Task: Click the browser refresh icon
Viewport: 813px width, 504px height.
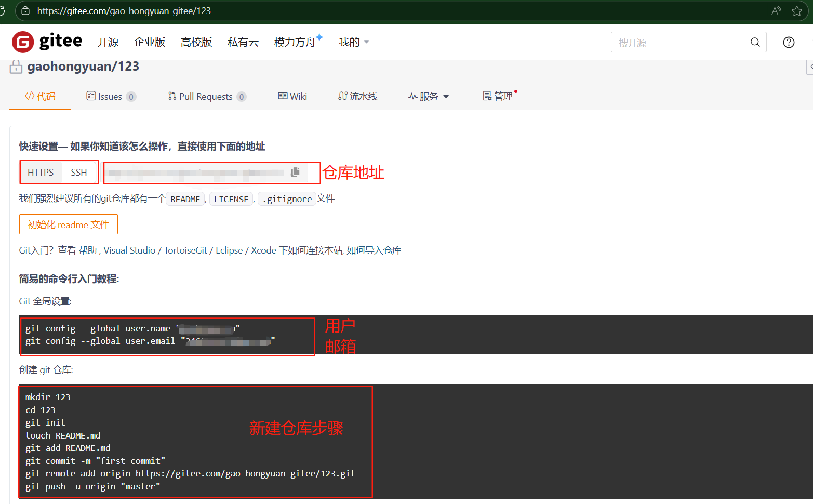Action: click(2, 11)
